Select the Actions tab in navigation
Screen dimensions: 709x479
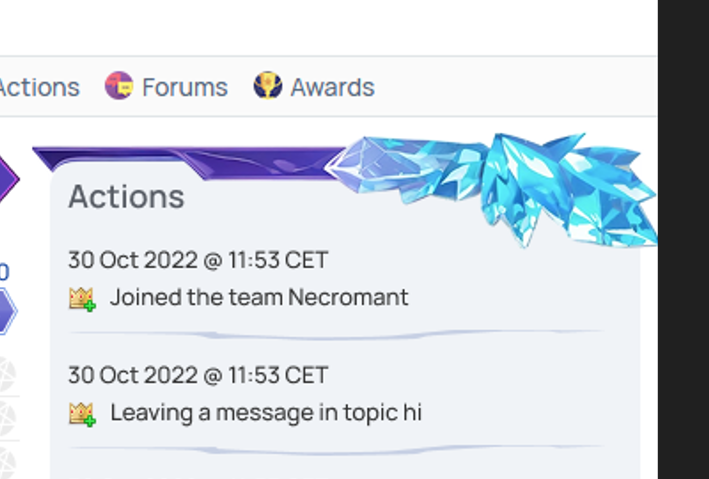click(x=39, y=87)
